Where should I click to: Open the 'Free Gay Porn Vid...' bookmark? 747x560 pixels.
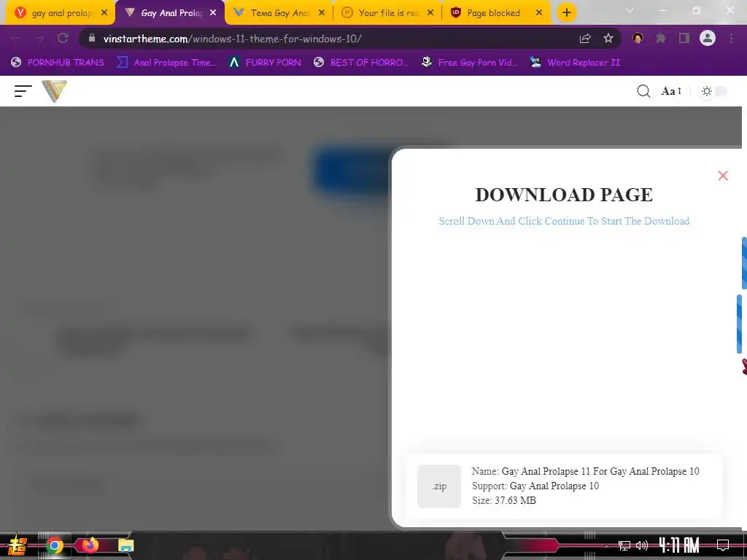click(469, 63)
